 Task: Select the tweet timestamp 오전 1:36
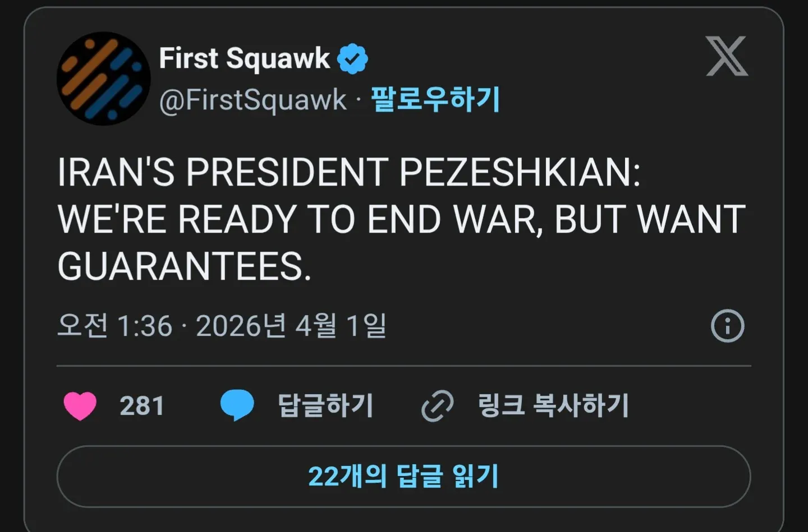pos(116,325)
